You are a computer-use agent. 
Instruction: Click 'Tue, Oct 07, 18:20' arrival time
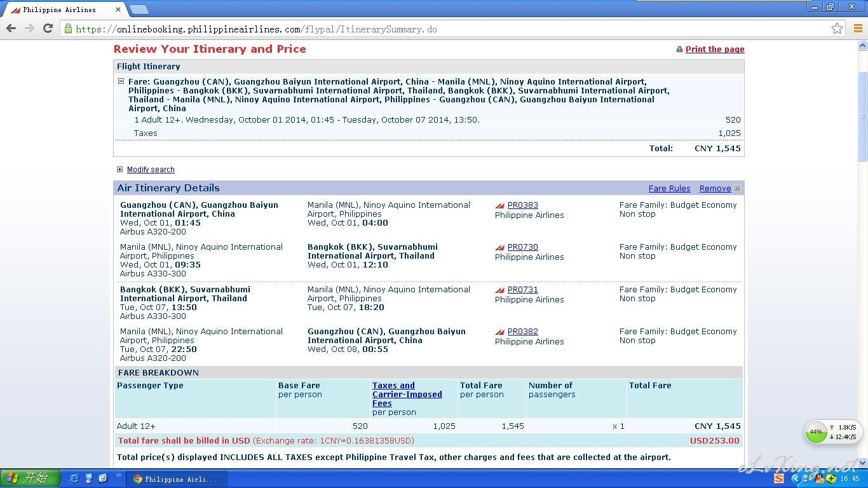[x=346, y=308]
